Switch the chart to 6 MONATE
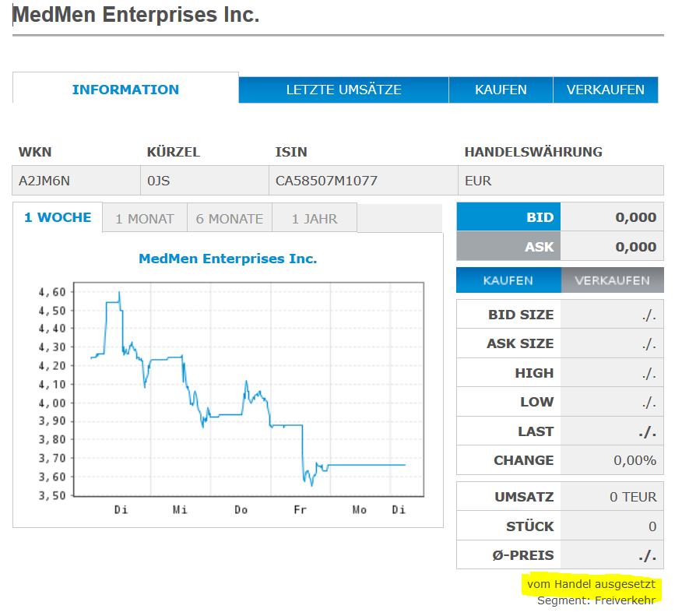 click(x=230, y=219)
